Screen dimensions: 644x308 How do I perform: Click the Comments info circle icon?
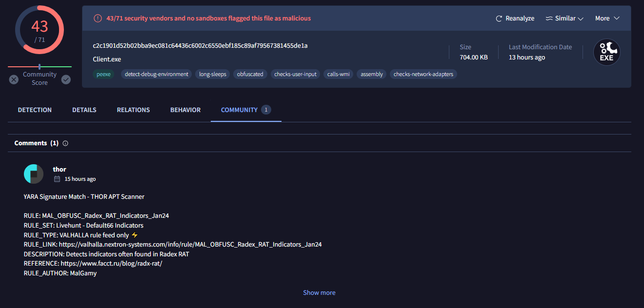tap(65, 143)
